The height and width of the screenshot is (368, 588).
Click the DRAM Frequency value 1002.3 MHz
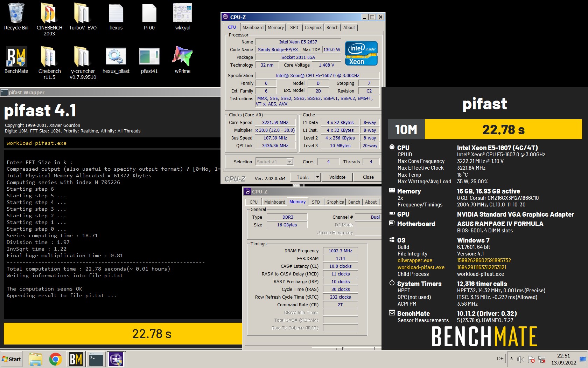[x=340, y=251]
